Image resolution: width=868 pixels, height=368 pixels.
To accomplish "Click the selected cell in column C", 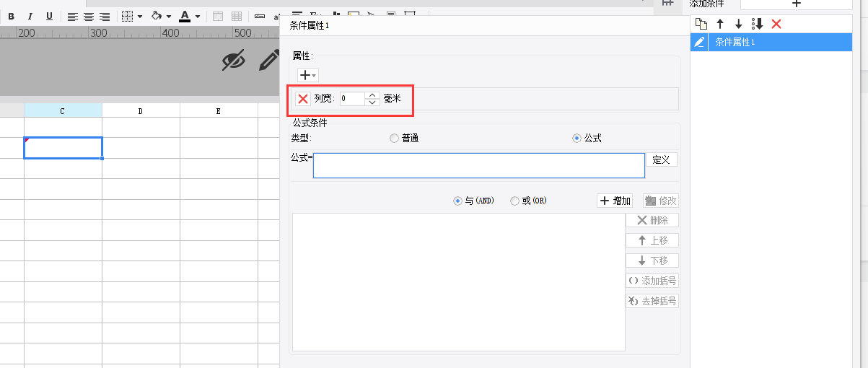I will click(63, 148).
